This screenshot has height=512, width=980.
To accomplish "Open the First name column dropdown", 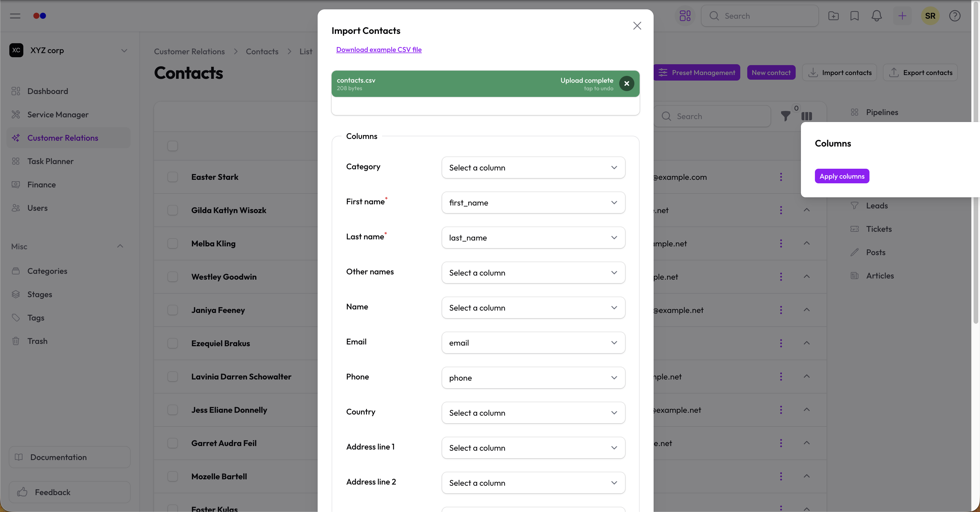I will [x=533, y=203].
